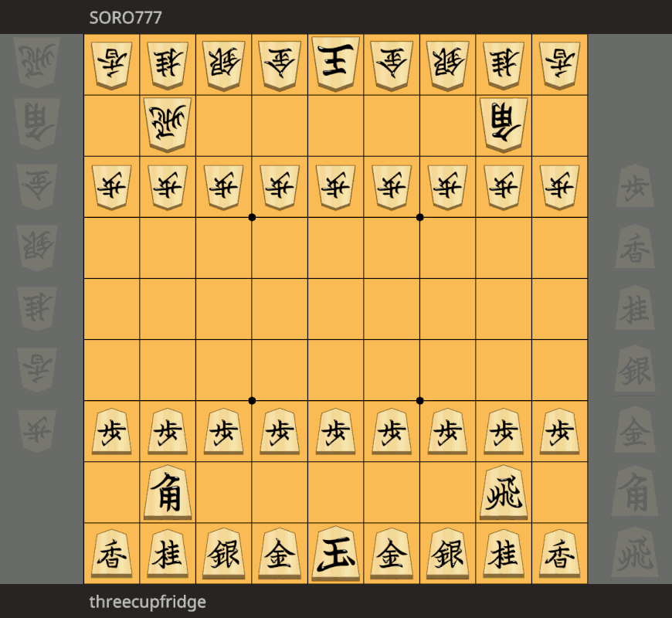This screenshot has width=672, height=618.
Task: Select the bottom center pawn above the king
Action: click(x=335, y=432)
